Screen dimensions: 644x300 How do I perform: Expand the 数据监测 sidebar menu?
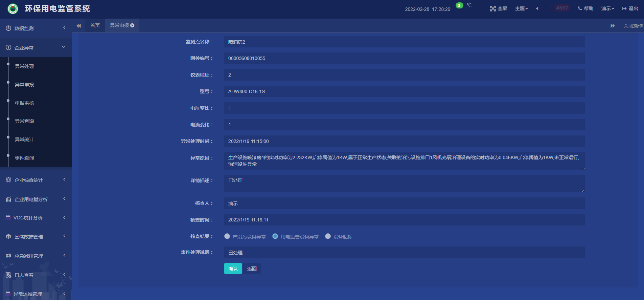[x=36, y=28]
